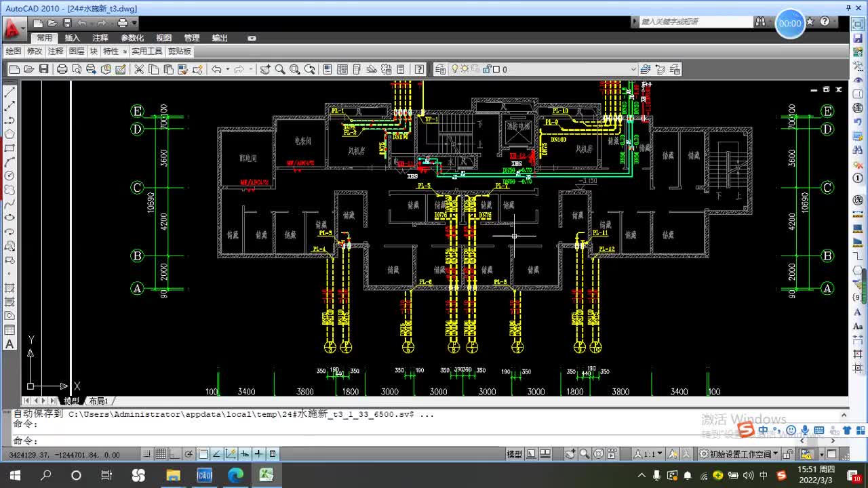The image size is (868, 488).
Task: Expand the search field arrow
Action: [x=635, y=22]
